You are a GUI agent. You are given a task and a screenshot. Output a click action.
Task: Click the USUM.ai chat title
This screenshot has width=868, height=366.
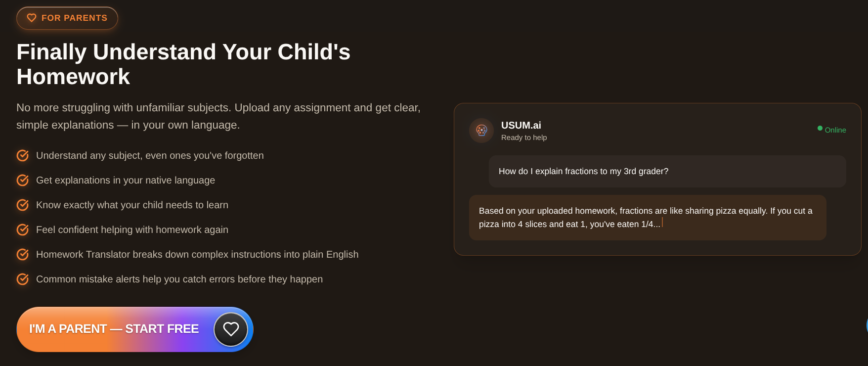coord(521,125)
